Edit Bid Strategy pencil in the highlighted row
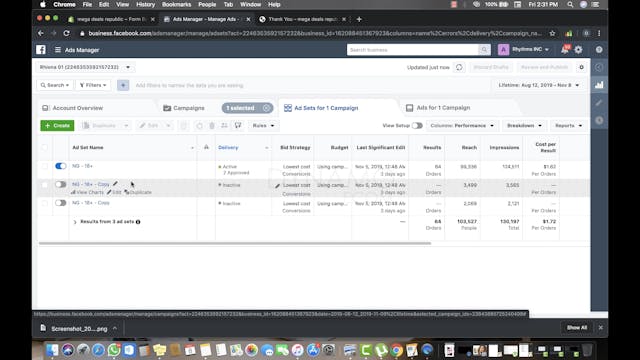The height and width of the screenshot is (360, 640). pyautogui.click(x=278, y=186)
